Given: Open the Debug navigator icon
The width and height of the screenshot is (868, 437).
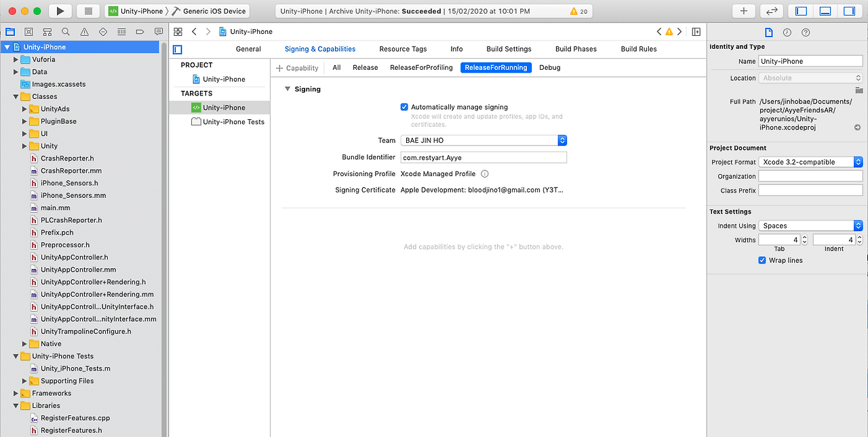Looking at the screenshot, I should 121,32.
